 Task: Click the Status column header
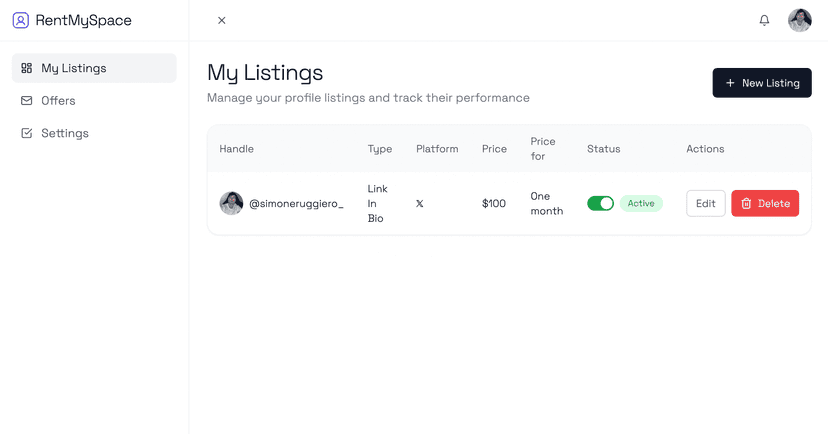pos(603,149)
